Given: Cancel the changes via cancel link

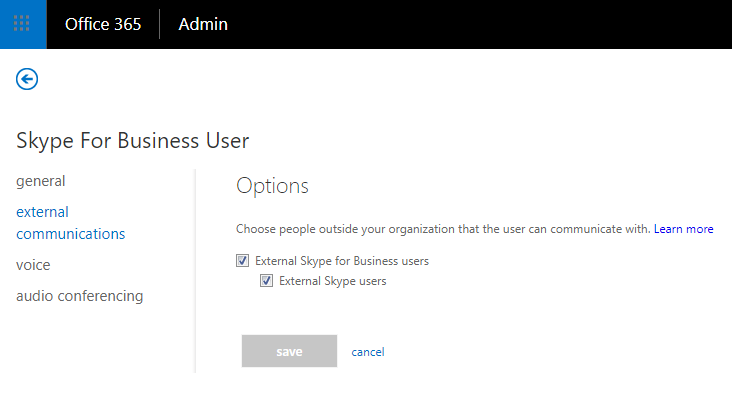Looking at the screenshot, I should 368,352.
